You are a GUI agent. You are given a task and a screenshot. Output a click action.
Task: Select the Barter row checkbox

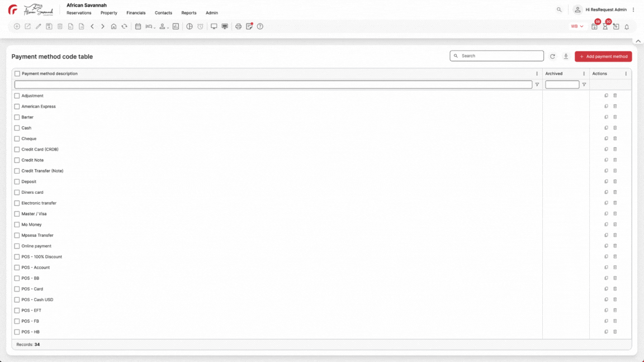[17, 117]
